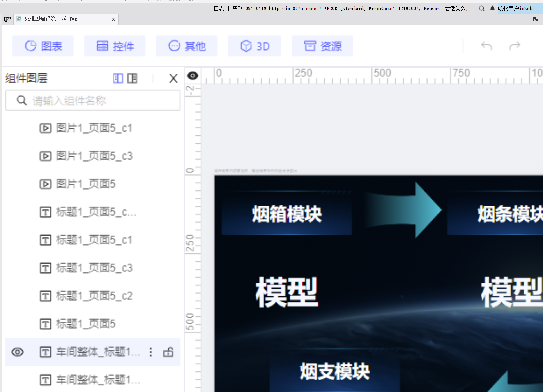Toggle the canvas eye visibility icon by ruler
The width and height of the screenshot is (543, 392).
(193, 76)
